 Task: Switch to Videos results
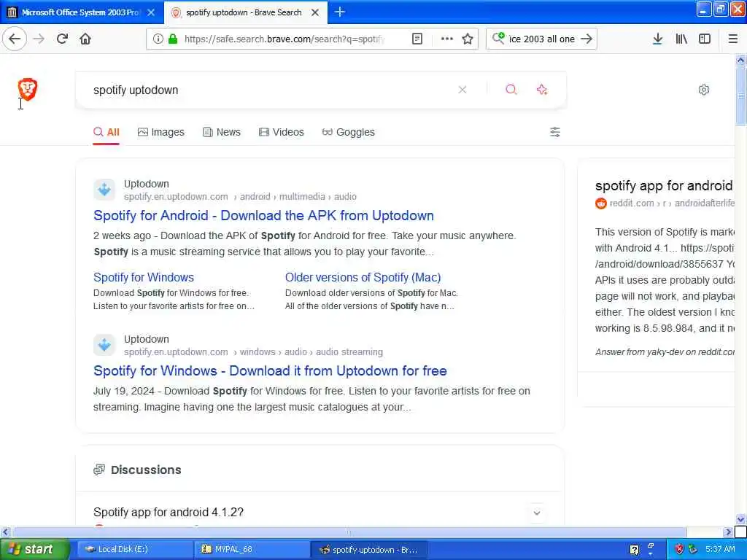click(x=281, y=132)
